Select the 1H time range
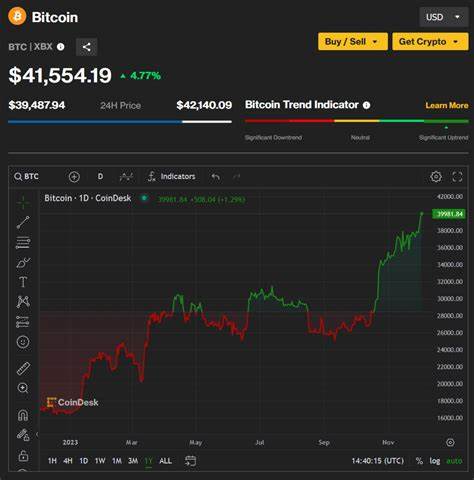Image resolution: width=474 pixels, height=480 pixels. 52,461
